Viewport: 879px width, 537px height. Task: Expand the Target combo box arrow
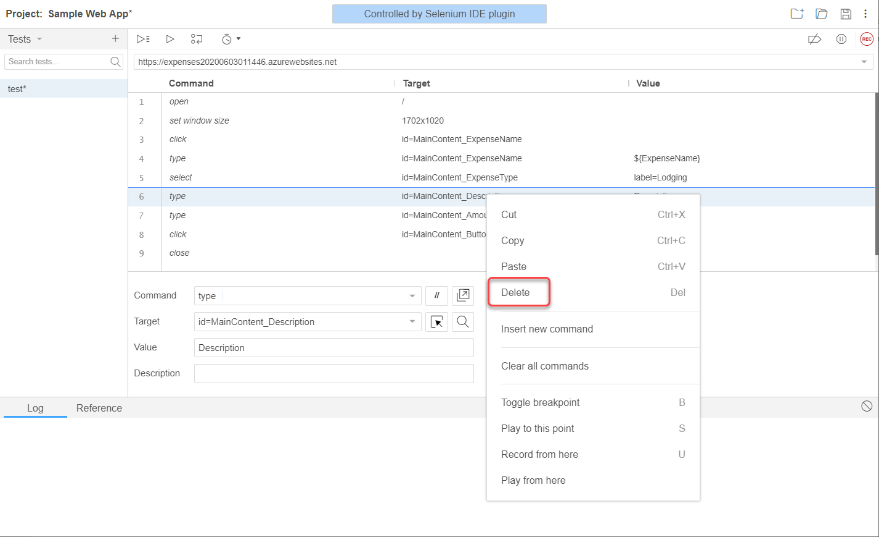(x=412, y=322)
